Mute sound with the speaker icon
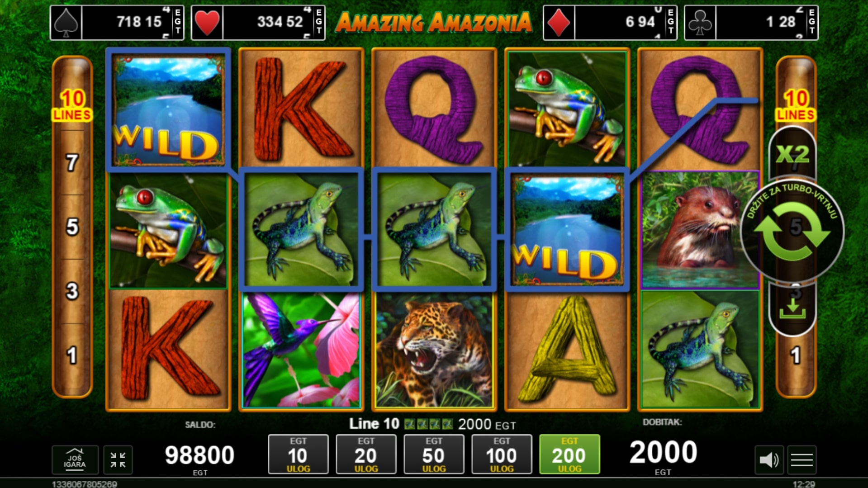Screen dimensions: 868x488 (768, 460)
